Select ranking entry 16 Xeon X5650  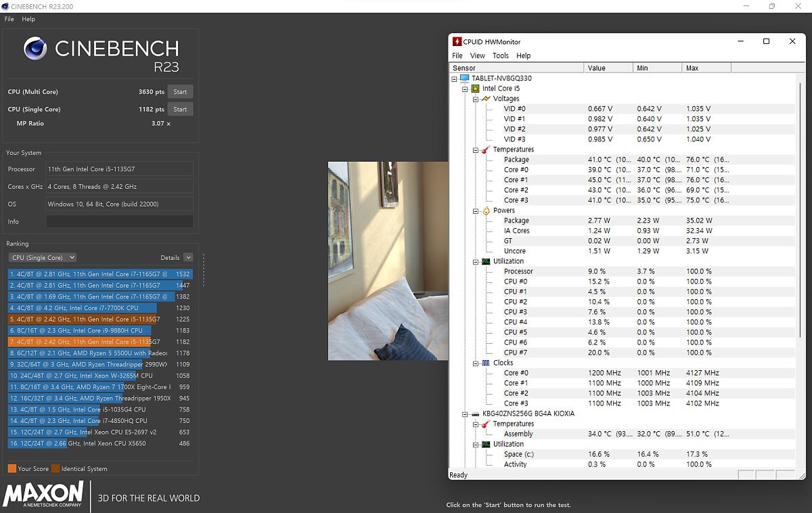101,443
